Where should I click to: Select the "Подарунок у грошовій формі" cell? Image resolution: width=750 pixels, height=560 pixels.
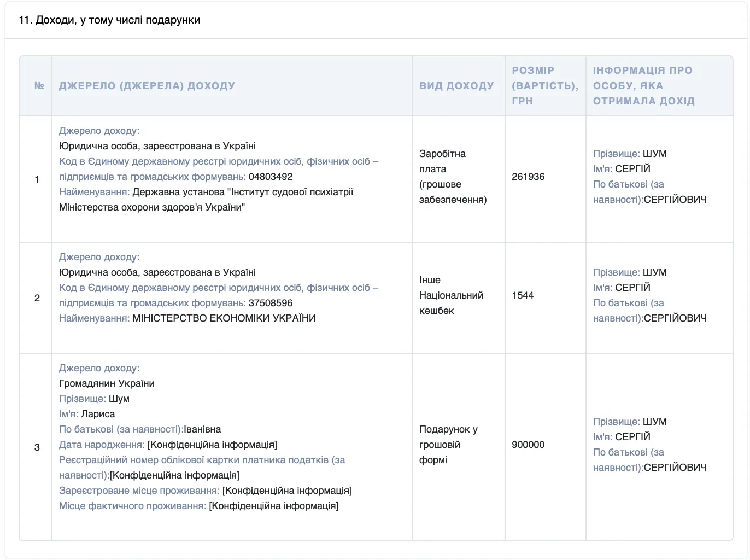(x=448, y=445)
